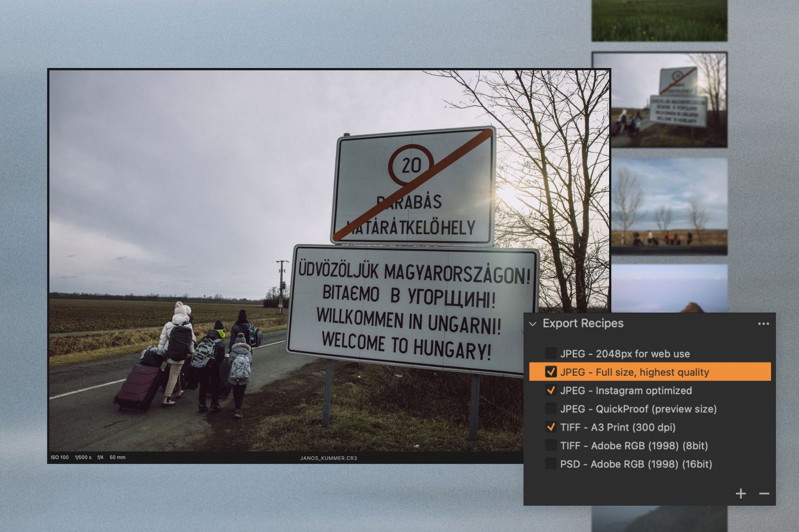Viewport: 799px width, 532px height.
Task: Click the Export Recipes panel title
Action: [583, 324]
